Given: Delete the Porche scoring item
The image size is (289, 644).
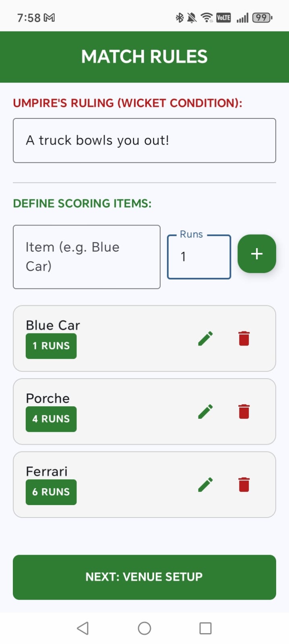Looking at the screenshot, I should pos(244,412).
